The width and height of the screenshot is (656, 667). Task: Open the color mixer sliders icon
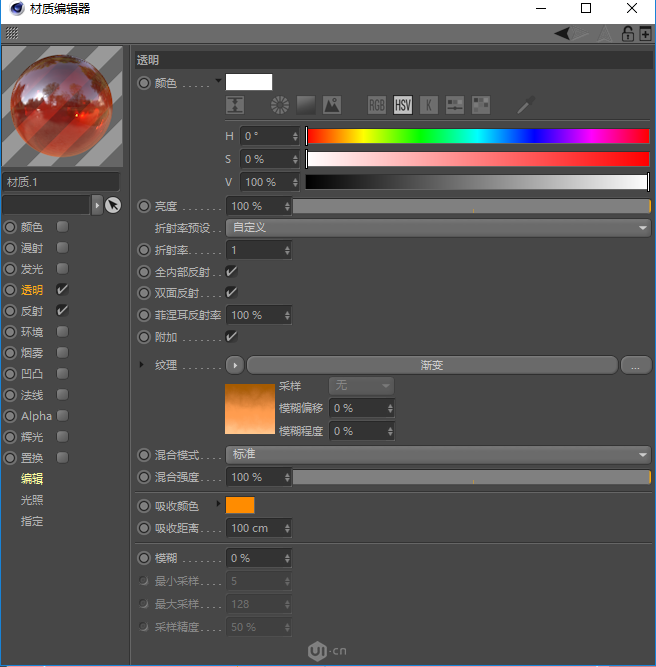point(455,105)
